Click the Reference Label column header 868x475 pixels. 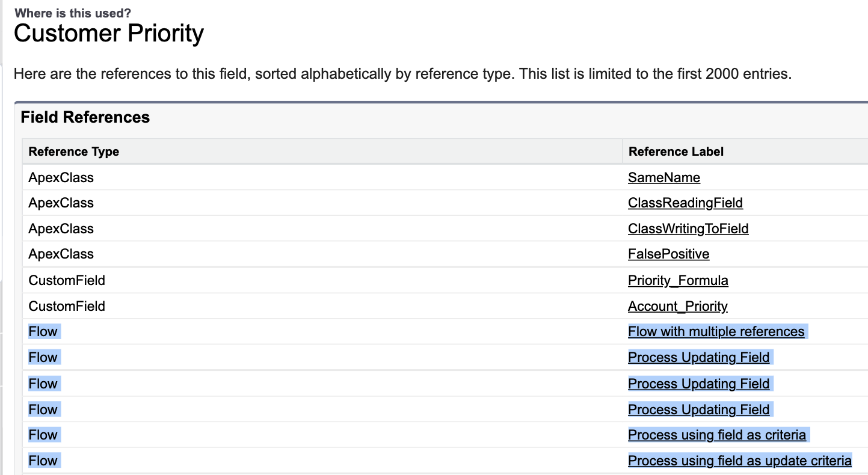[676, 152]
